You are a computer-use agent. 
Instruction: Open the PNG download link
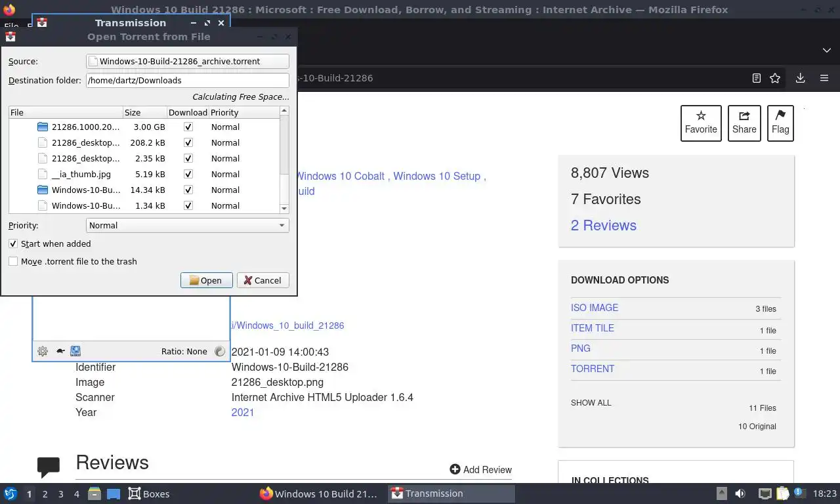pos(581,348)
